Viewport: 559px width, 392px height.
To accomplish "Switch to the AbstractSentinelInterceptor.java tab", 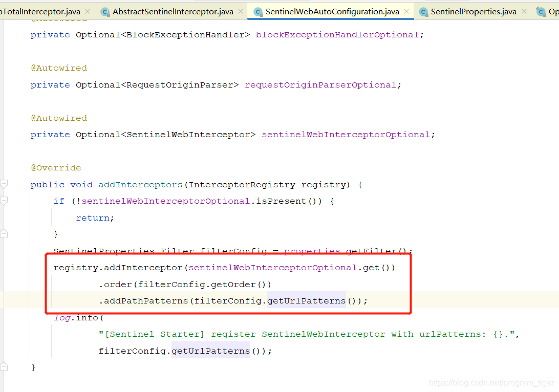I will point(173,12).
